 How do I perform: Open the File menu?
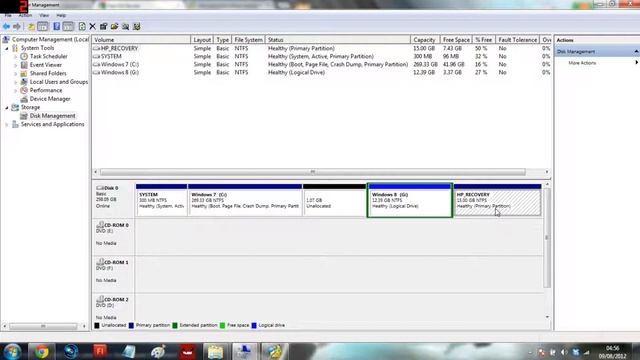click(8, 15)
